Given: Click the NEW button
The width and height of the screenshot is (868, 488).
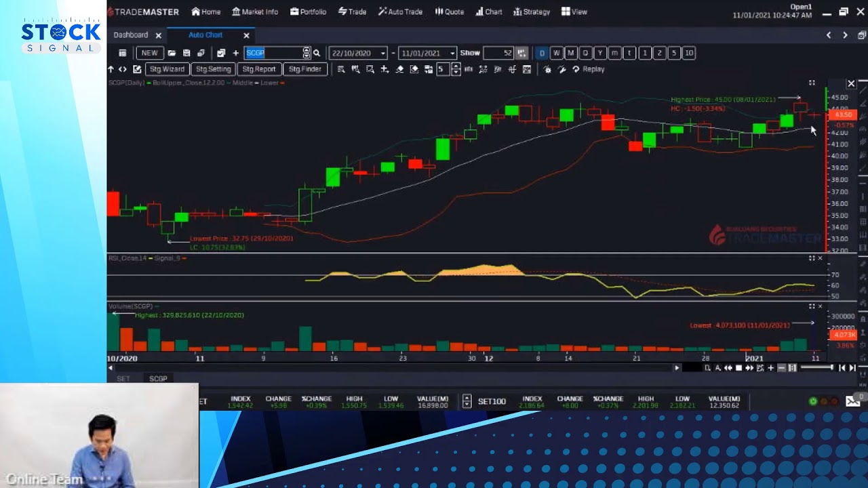Looking at the screenshot, I should tap(149, 53).
